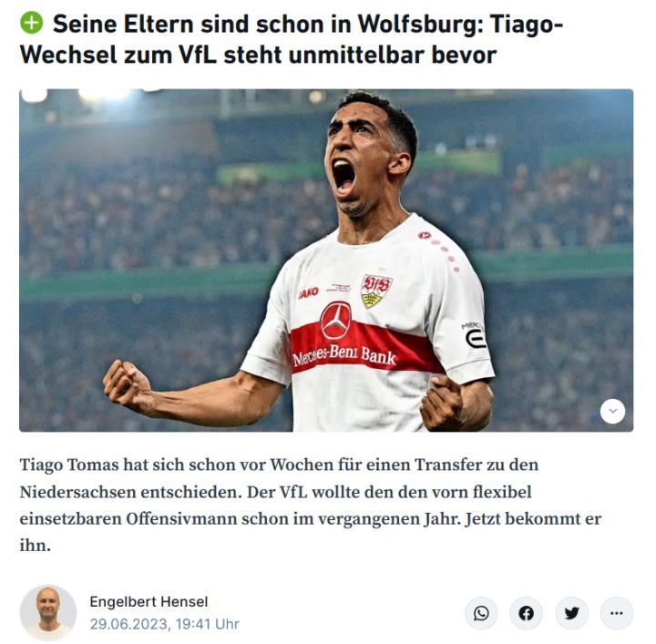656x644 pixels.
Task: Click the player's clenched left fist
Action: coord(442,403)
